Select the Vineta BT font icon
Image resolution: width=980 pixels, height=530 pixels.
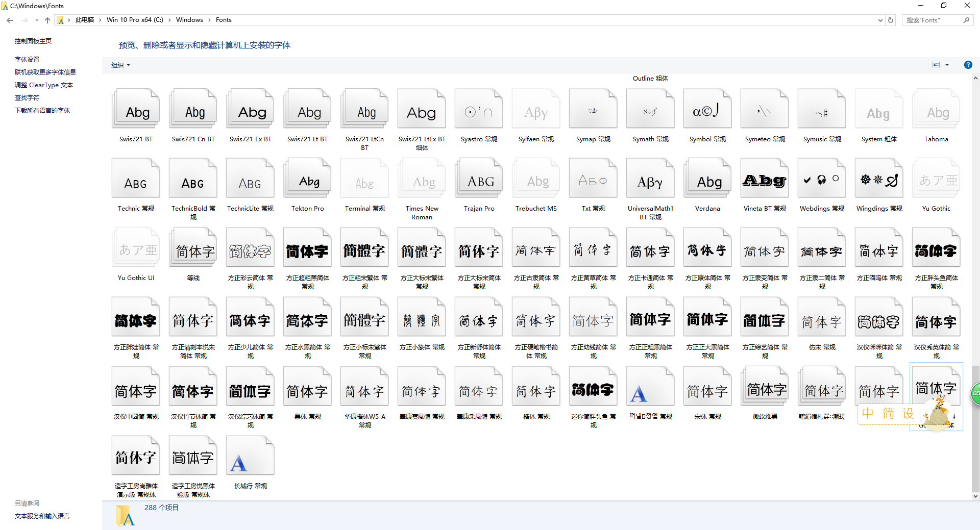tap(765, 179)
